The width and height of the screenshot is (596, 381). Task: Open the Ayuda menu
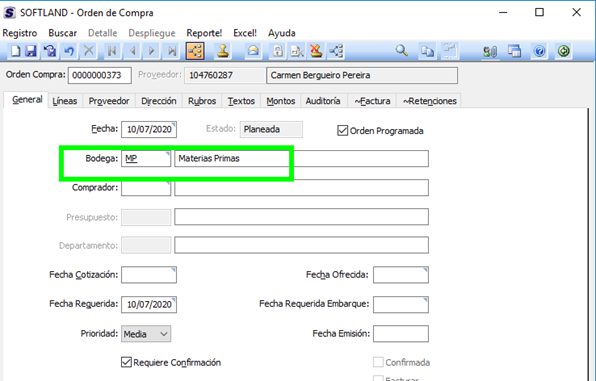point(282,33)
